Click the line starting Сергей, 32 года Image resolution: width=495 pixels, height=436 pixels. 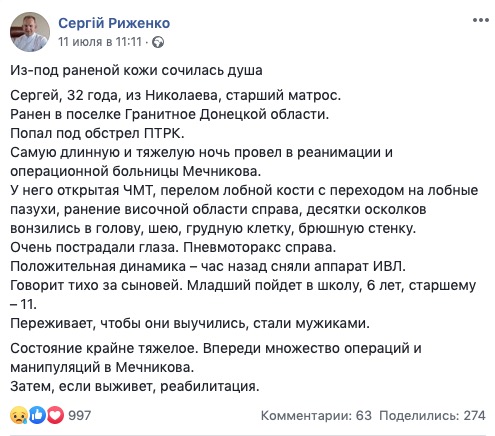(176, 96)
